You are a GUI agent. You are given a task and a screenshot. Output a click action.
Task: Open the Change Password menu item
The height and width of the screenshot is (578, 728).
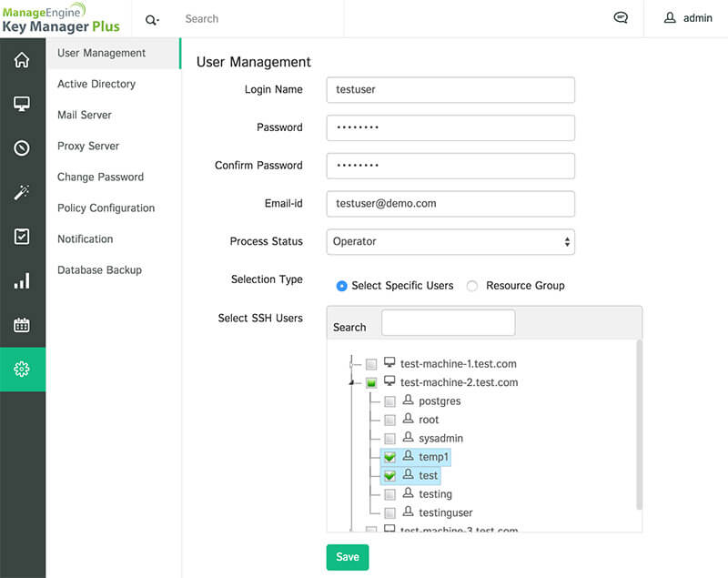pyautogui.click(x=100, y=177)
